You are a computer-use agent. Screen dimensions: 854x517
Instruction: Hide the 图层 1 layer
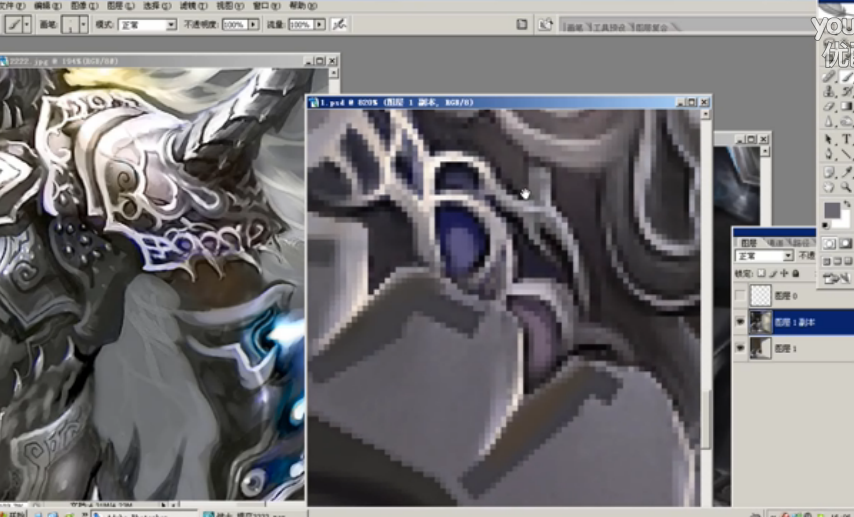pos(740,348)
